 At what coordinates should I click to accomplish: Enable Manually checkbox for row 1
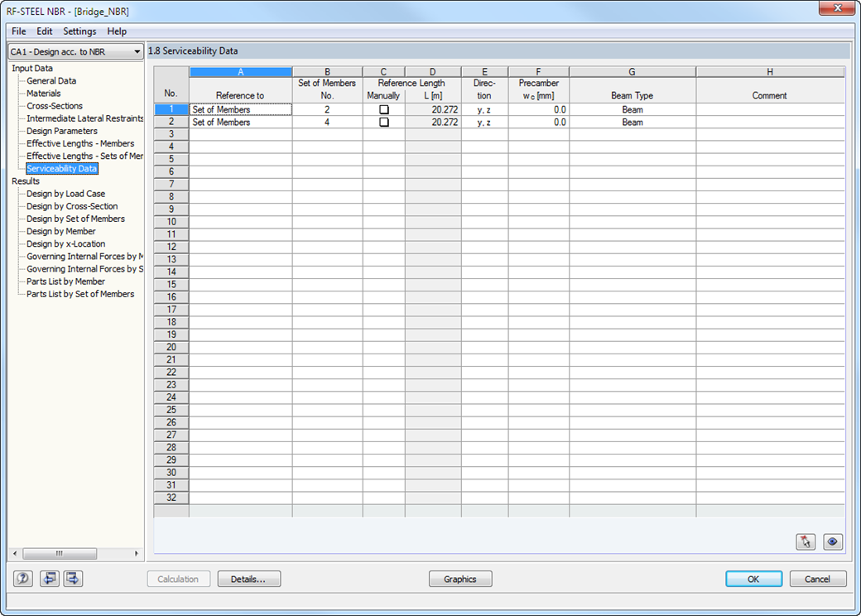(383, 108)
